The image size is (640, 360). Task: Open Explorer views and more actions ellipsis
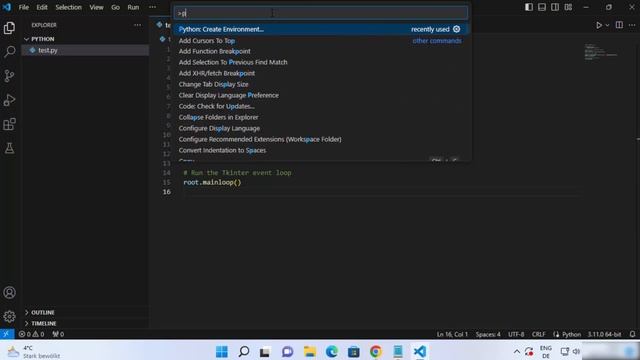(x=138, y=25)
